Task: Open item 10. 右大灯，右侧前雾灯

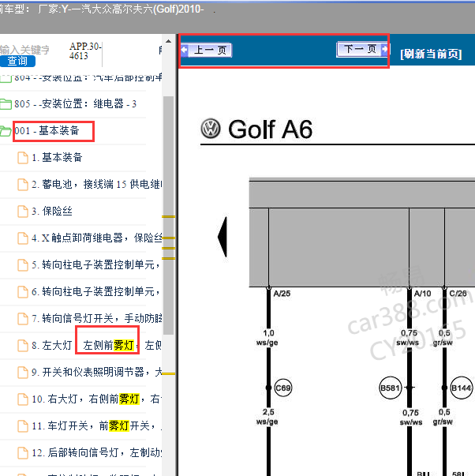Action: tap(97, 399)
